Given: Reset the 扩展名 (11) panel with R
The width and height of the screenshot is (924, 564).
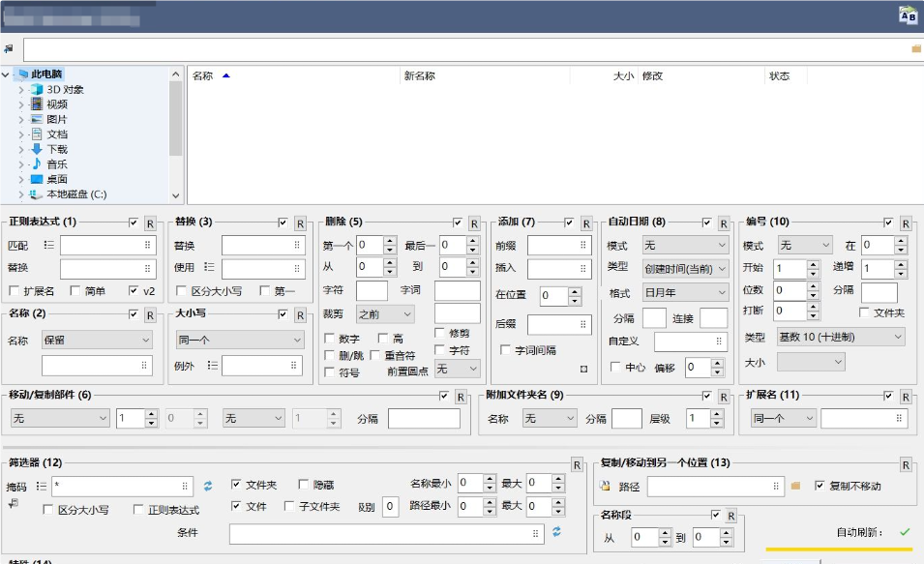Looking at the screenshot, I should pos(906,397).
